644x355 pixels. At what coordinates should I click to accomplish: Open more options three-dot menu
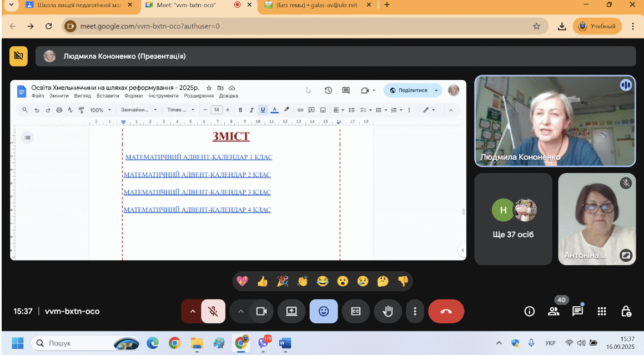tap(415, 311)
